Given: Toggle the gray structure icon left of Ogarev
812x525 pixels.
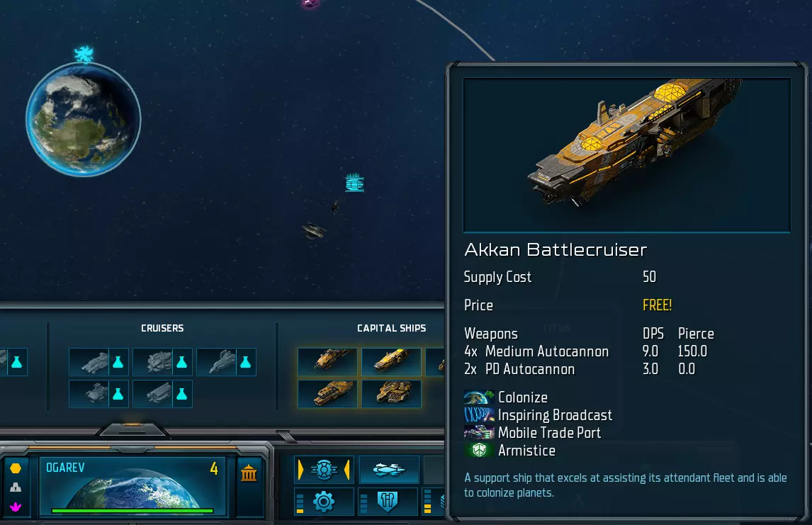Looking at the screenshot, I should (16, 487).
